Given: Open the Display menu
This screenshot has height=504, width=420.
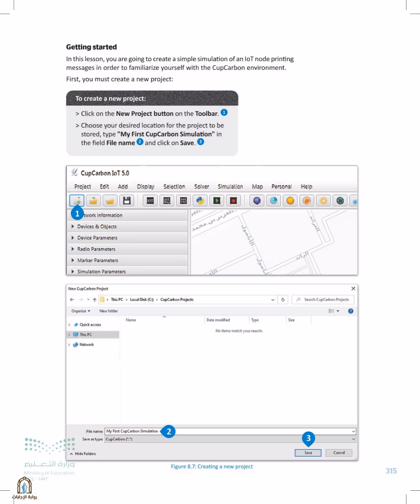Looking at the screenshot, I should [146, 187].
